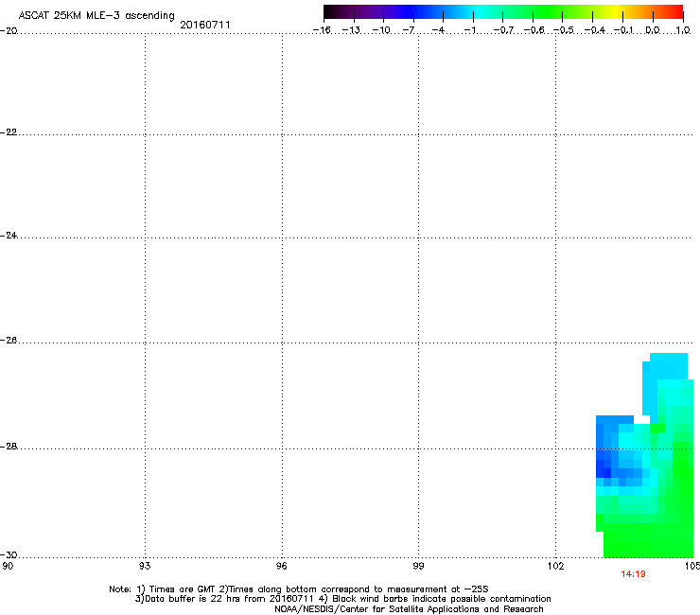Click the -16 colorbar tick label
Screen dimensions: 700x615
tap(322, 30)
